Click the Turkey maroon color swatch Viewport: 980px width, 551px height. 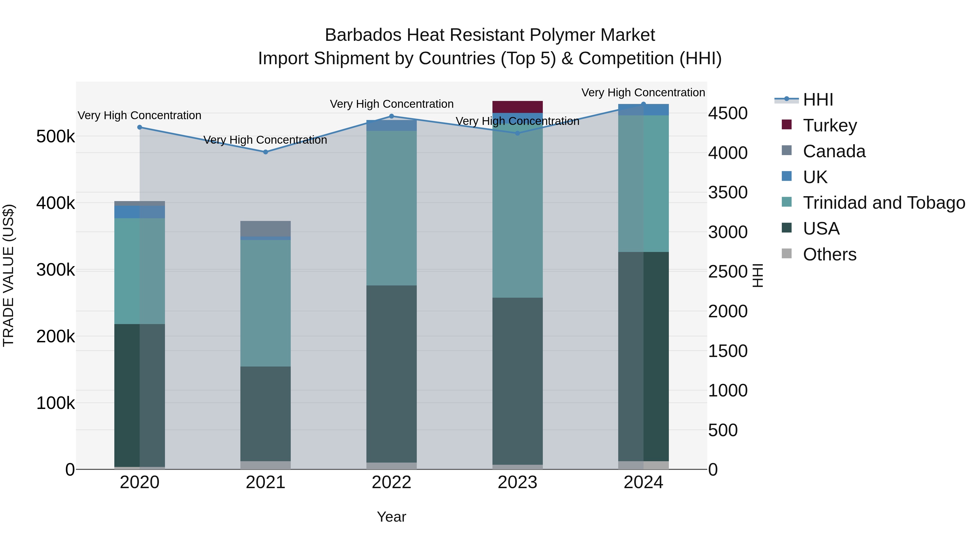[x=786, y=124]
